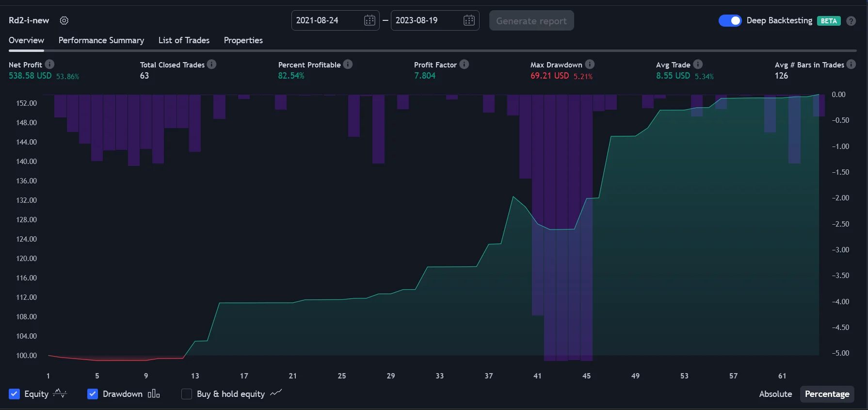Enable Buy & hold equity checkbox
This screenshot has height=410, width=868.
point(187,394)
